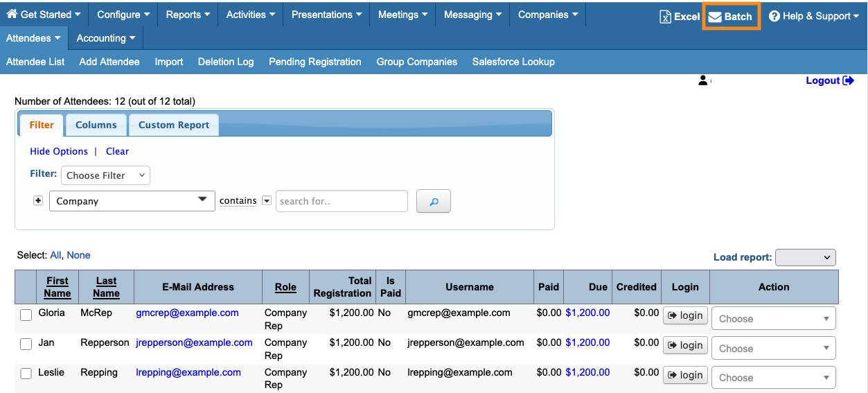Screen dimensions: 868x393
Task: Click the Help & Support question mark icon
Action: (774, 16)
